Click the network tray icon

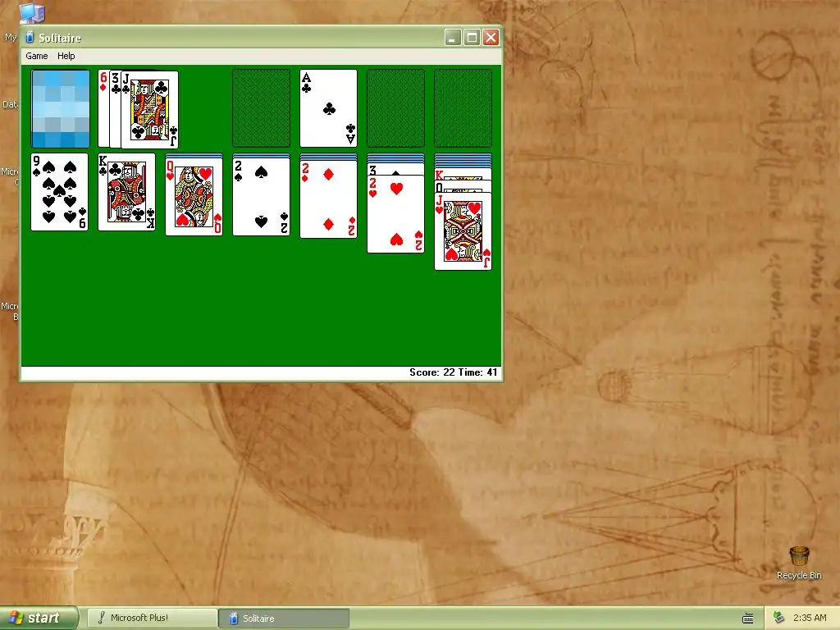(x=778, y=618)
